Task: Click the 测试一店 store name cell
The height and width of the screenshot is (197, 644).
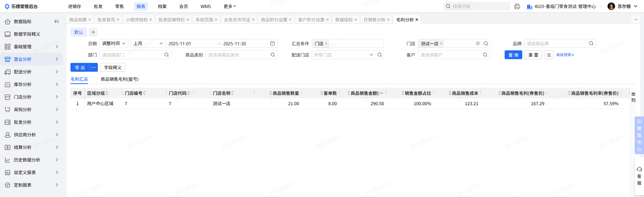Action: coord(222,104)
